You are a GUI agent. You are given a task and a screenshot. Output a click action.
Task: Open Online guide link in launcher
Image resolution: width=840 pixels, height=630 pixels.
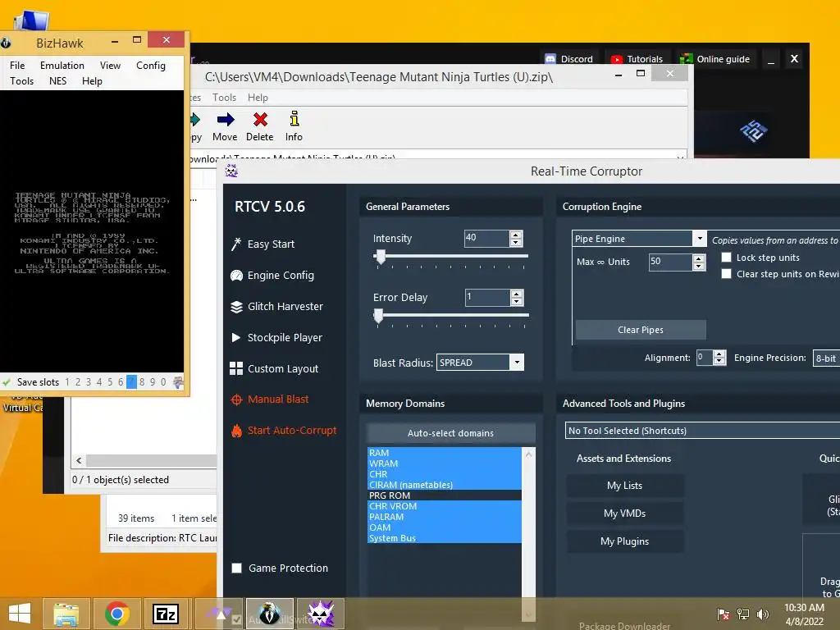[714, 59]
